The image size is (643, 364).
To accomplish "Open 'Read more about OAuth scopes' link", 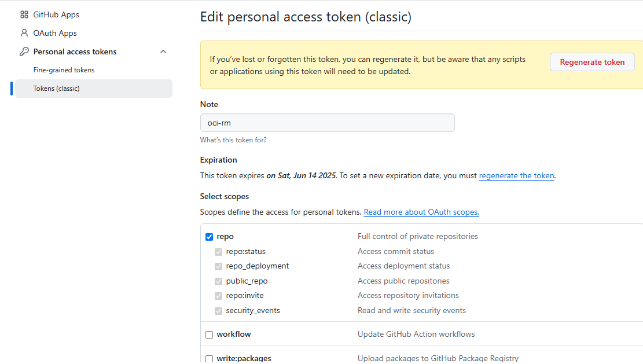I will click(x=421, y=212).
